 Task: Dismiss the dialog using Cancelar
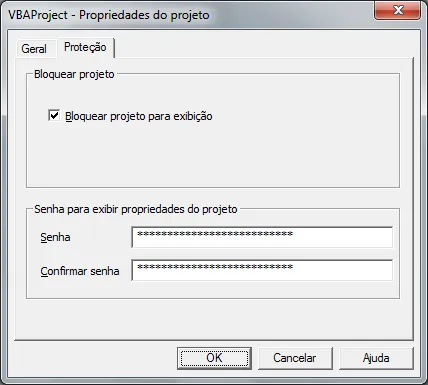295,358
